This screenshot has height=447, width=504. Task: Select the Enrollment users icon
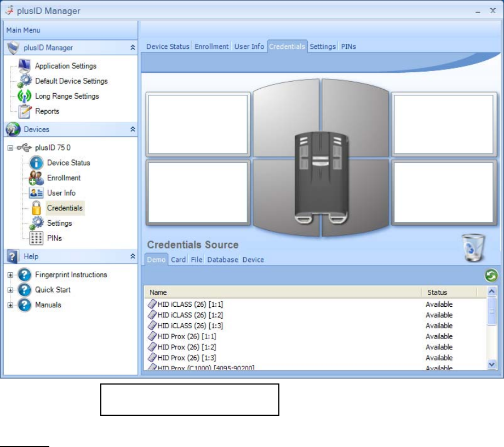37,178
